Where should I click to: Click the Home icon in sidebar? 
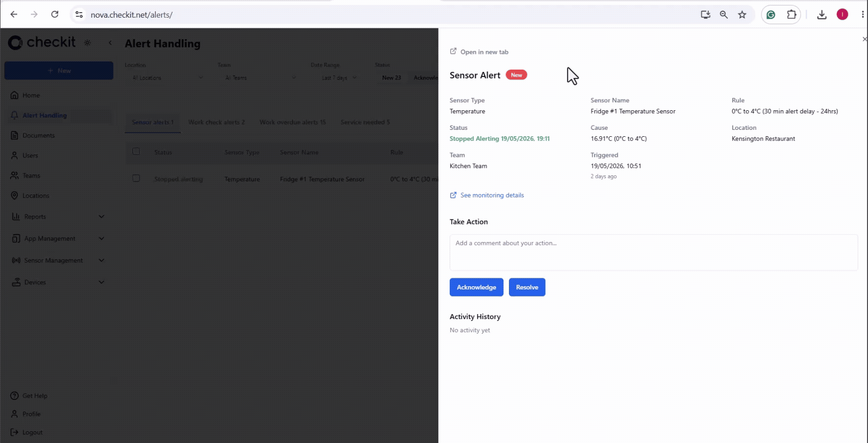(15, 95)
